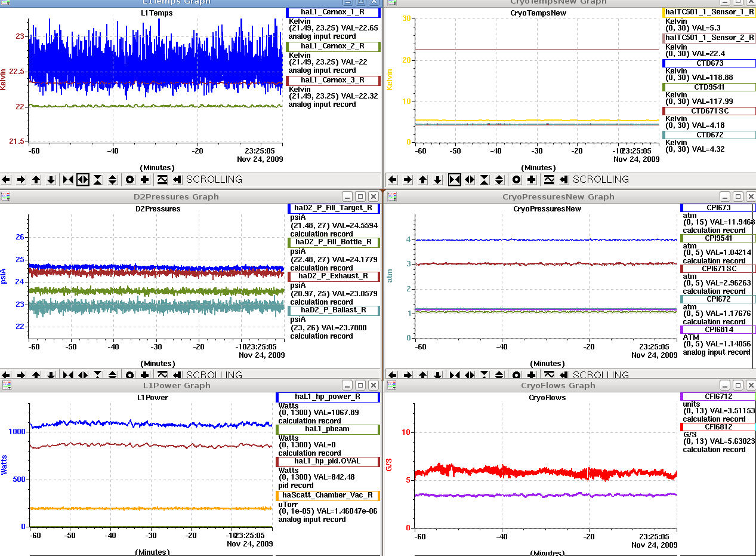
Task: Click plus crosshair icon in CryoTempsNew toolbar
Action: point(531,180)
